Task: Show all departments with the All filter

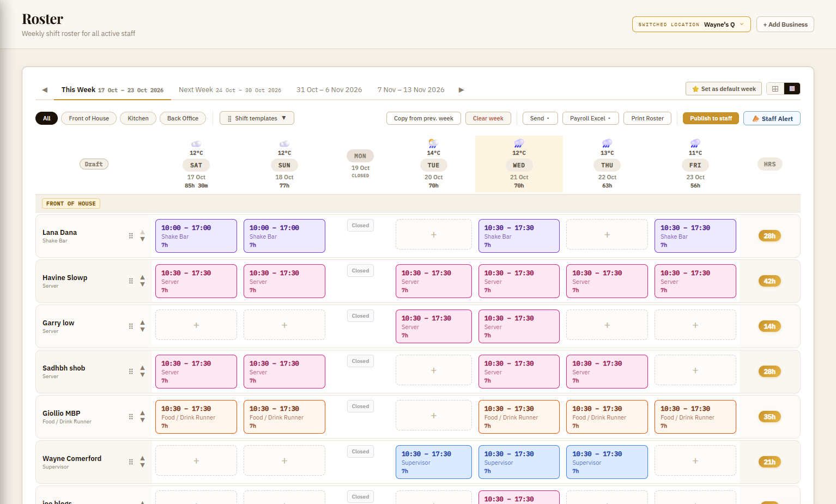Action: tap(47, 118)
